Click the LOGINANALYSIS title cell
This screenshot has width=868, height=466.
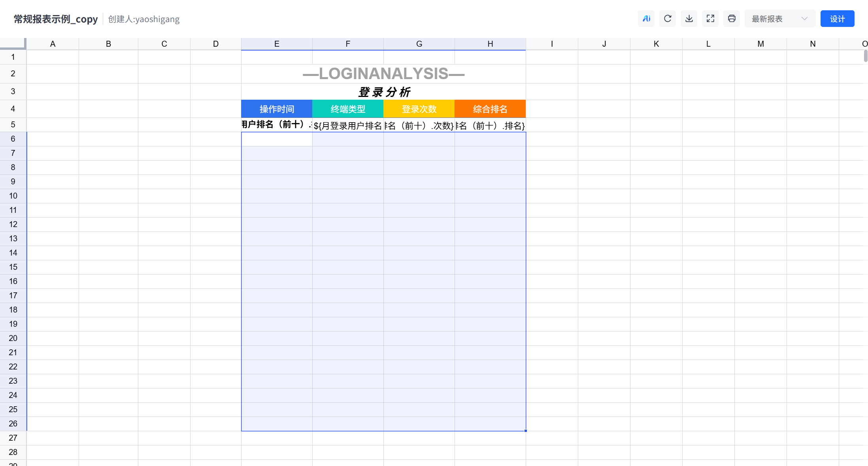[383, 74]
